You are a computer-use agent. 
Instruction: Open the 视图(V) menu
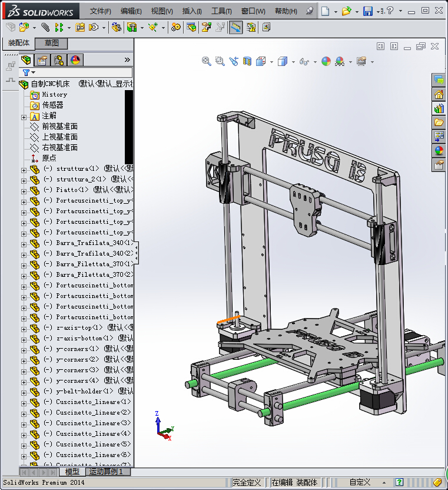click(x=162, y=11)
